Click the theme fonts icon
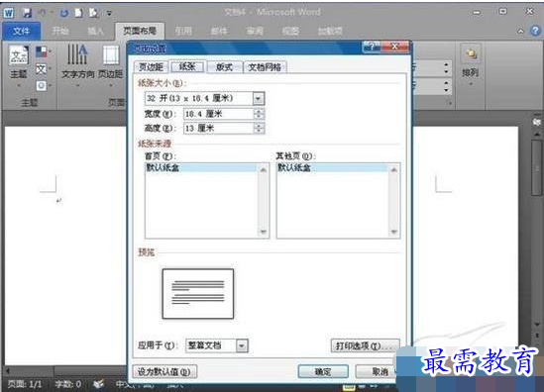 point(42,69)
